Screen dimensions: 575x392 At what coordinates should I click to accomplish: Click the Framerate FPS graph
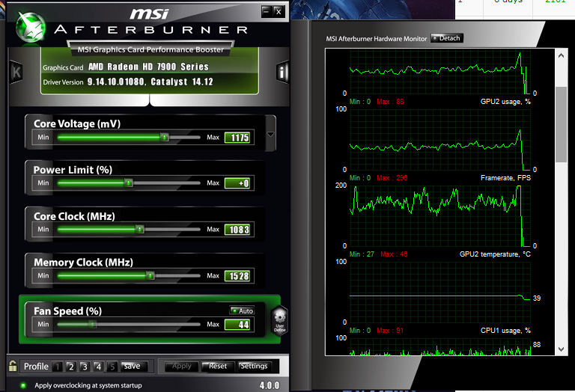click(440, 215)
